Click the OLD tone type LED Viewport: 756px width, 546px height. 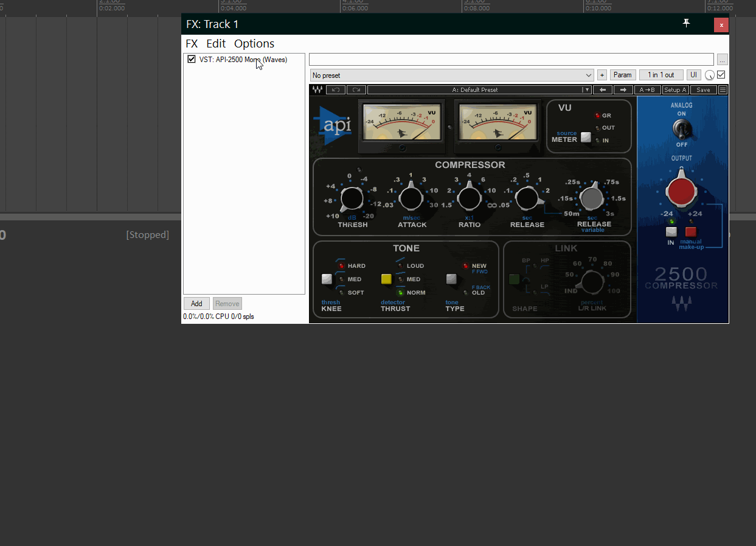[x=466, y=293]
